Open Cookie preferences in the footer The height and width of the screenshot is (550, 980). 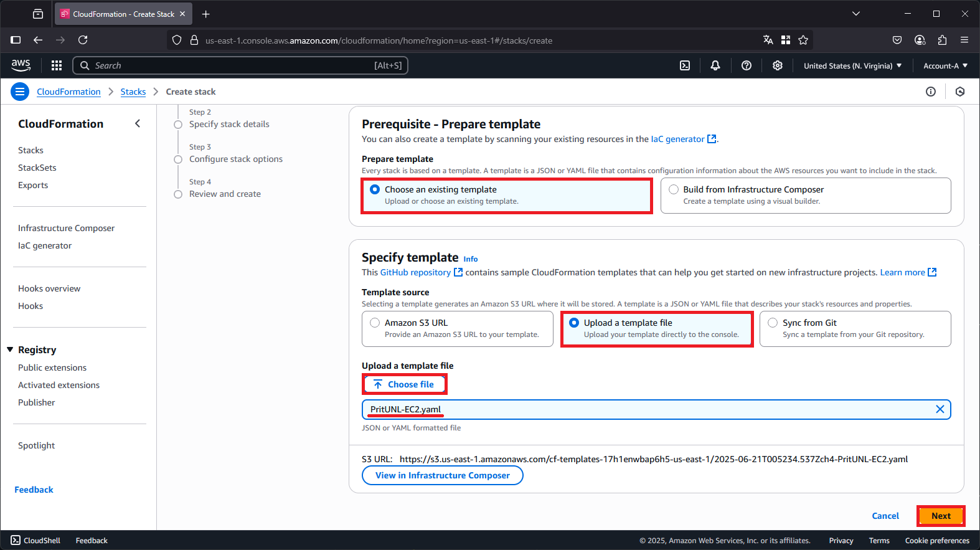point(937,541)
